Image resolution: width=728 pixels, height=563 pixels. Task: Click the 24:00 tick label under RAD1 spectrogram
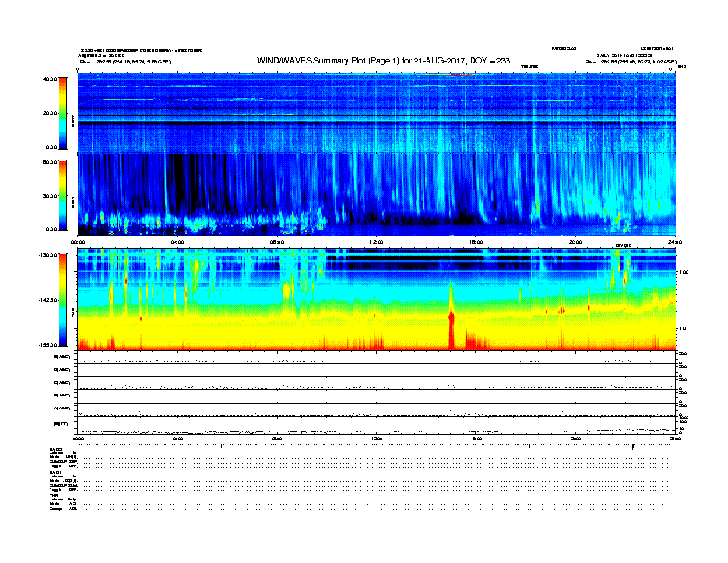[x=675, y=242]
